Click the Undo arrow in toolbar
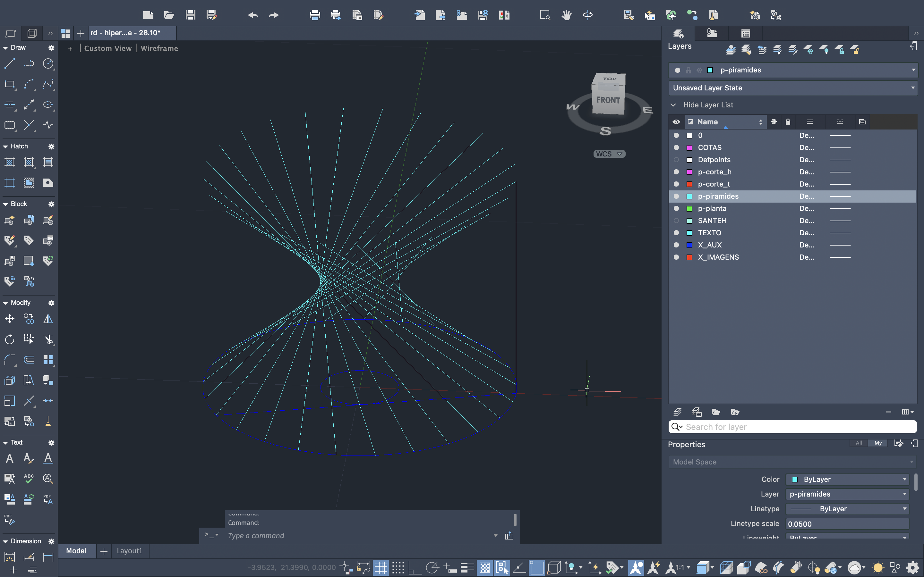The width and height of the screenshot is (924, 577). (253, 15)
